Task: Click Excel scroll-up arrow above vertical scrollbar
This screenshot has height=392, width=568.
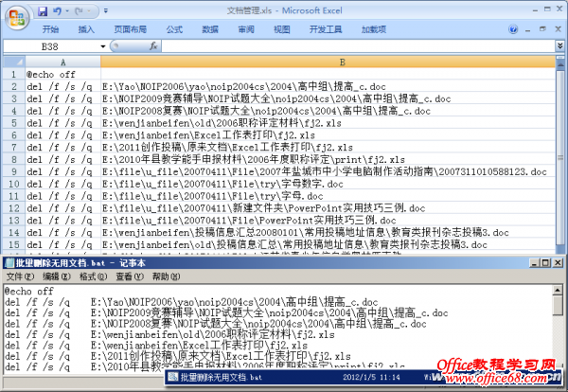Action: pyautogui.click(x=560, y=65)
